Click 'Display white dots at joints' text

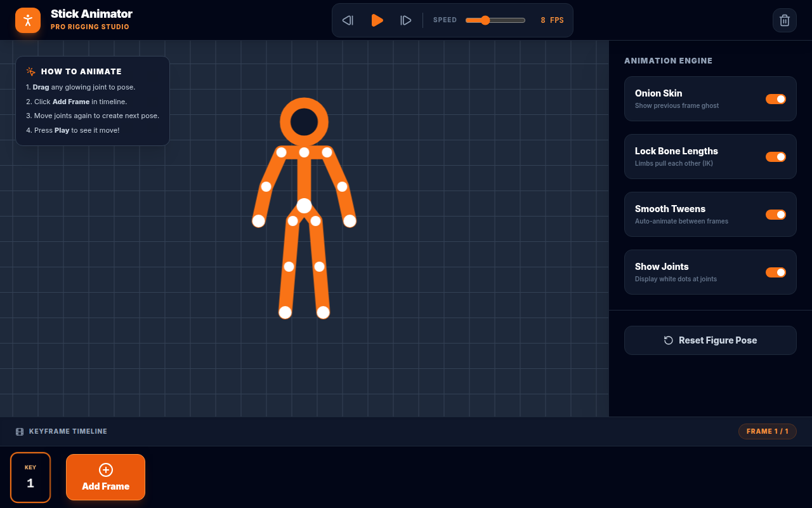(676, 279)
